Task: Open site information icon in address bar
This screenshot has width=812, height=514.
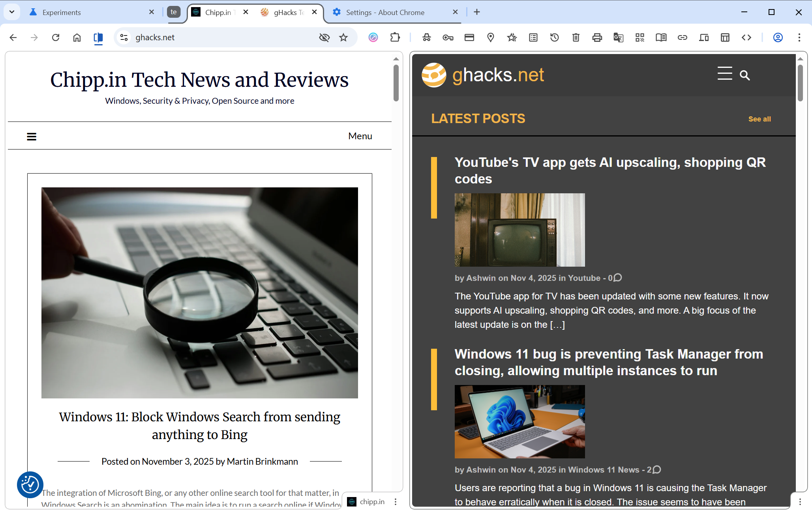Action: (124, 37)
